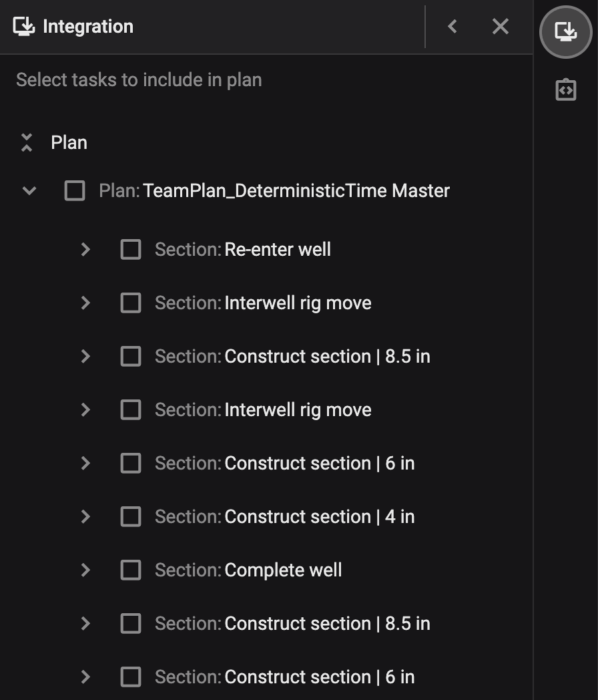Select the circled Integration icon in right sidebar
The width and height of the screenshot is (598, 700).
[x=565, y=31]
